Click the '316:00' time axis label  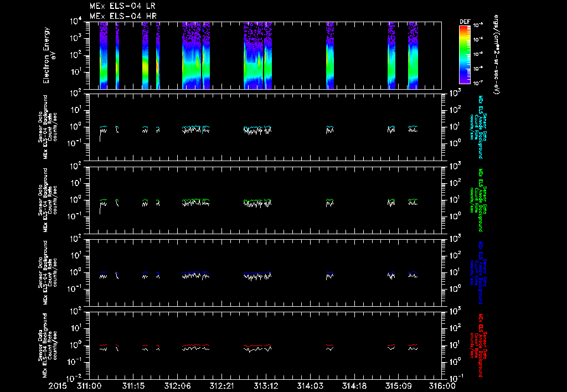pyautogui.click(x=442, y=386)
